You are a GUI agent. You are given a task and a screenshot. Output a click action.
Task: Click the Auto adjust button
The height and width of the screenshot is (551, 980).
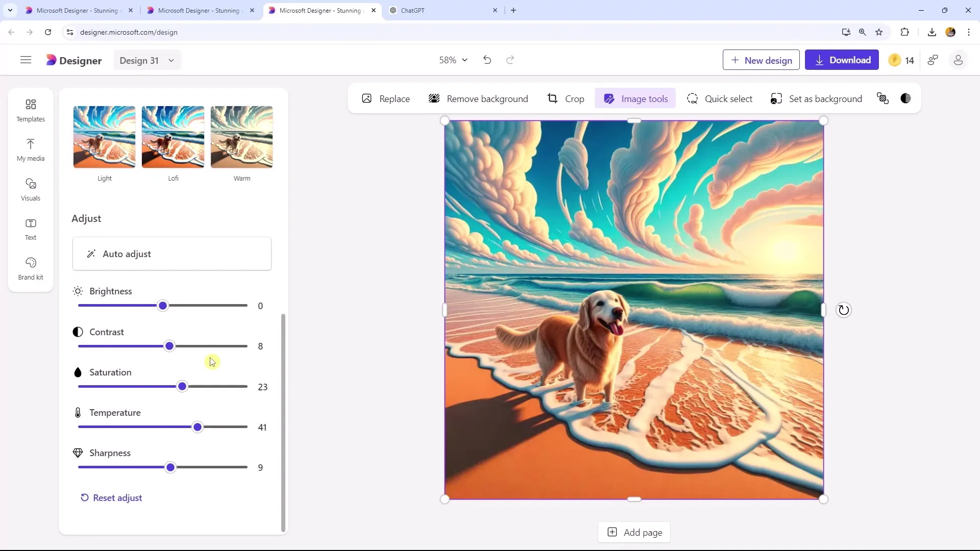click(173, 254)
